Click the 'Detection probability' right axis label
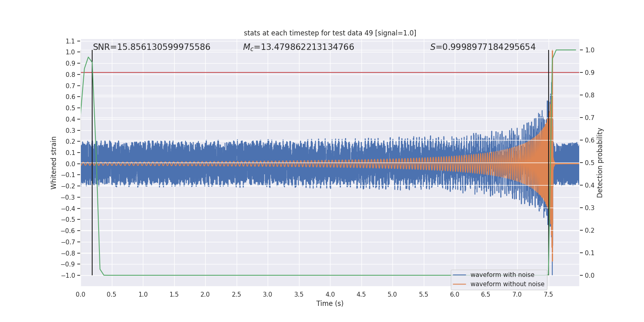Image resolution: width=644 pixels, height=322 pixels. coord(600,163)
